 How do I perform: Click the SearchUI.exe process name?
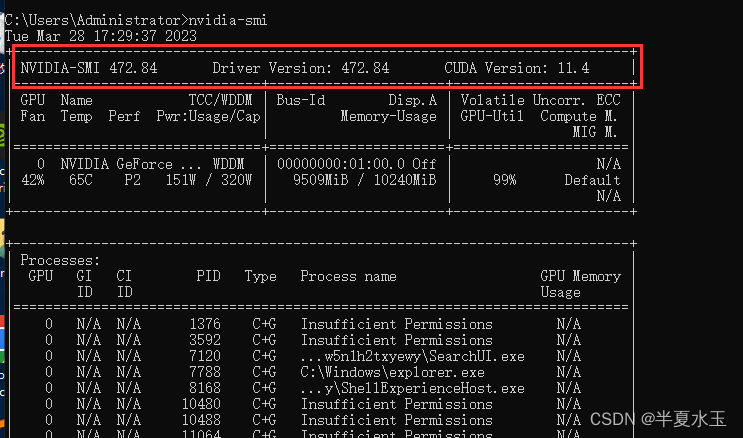[x=412, y=356]
